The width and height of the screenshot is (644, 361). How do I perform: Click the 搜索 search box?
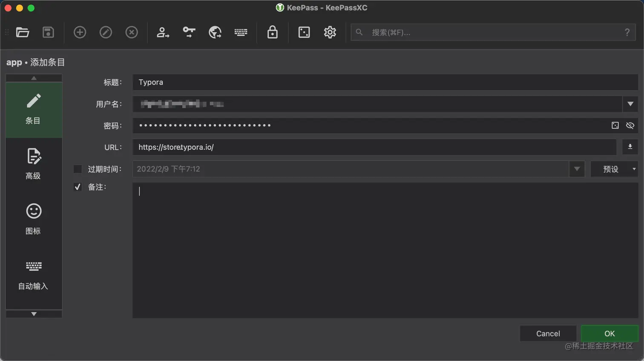493,32
